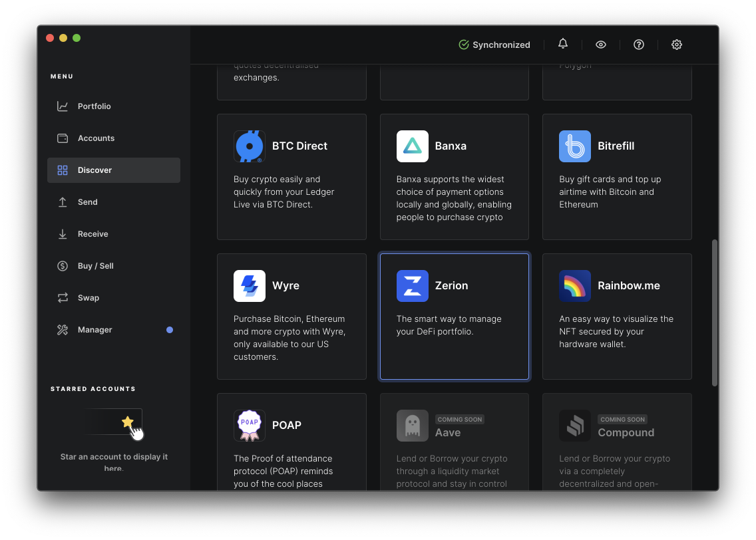The image size is (756, 540).
Task: Open the BTC Direct purchase app
Action: 291,177
